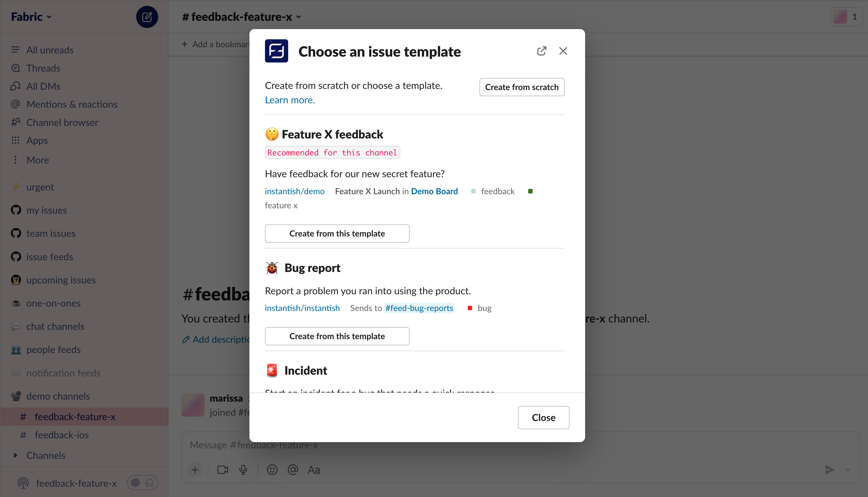Open the #feedback-feature-x channel dropdown

(242, 17)
